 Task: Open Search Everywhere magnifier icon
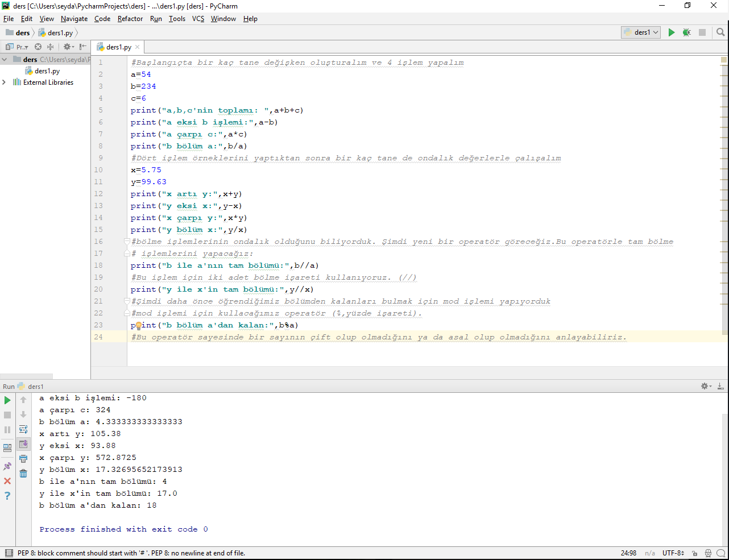pyautogui.click(x=720, y=32)
